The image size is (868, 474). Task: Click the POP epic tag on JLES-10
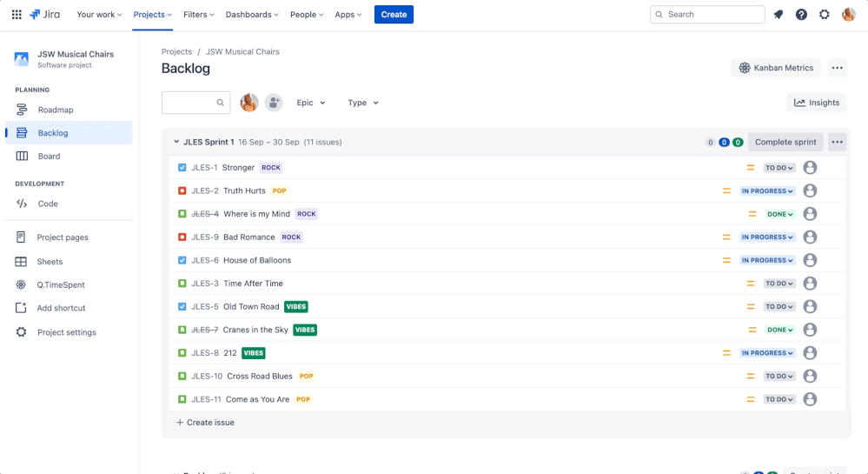306,376
